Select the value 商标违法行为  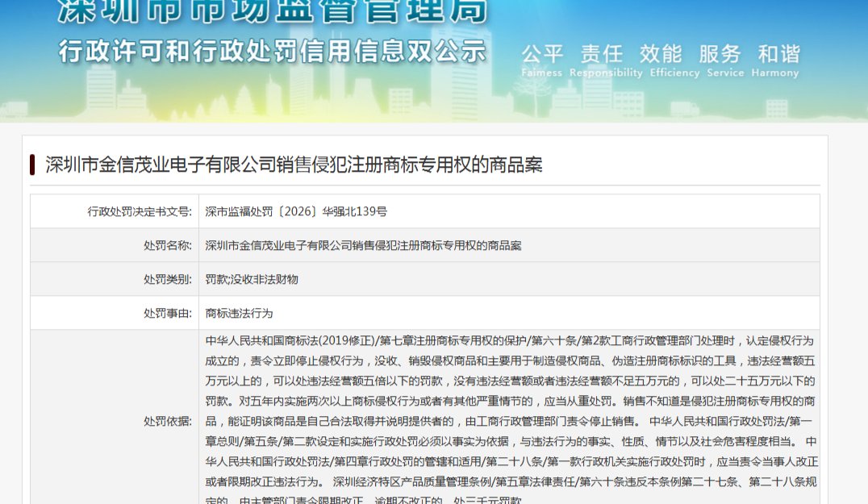pyautogui.click(x=239, y=313)
